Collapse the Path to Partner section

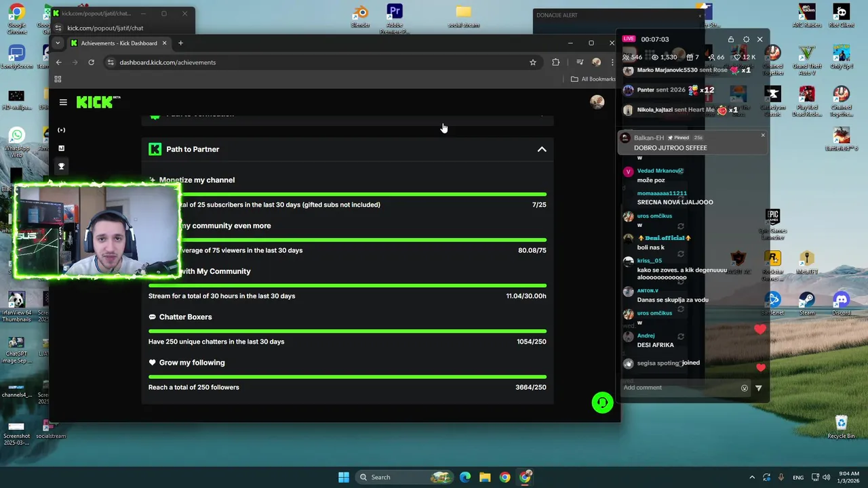pyautogui.click(x=542, y=149)
